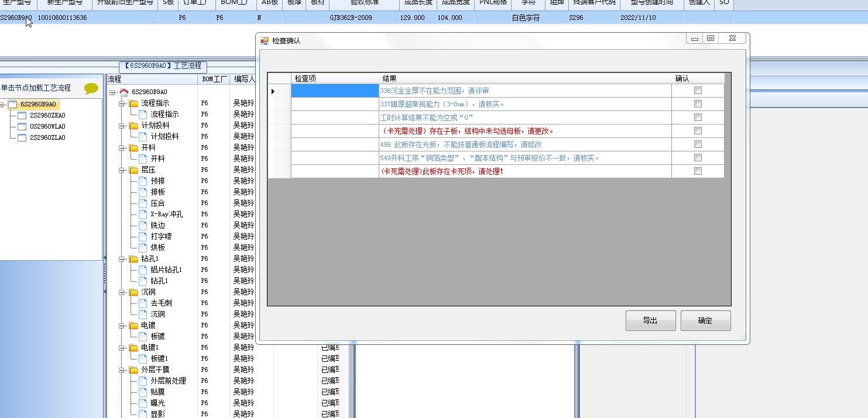Click the 计划投料 folder icon
Screen dimensions: 868x418
(133, 125)
